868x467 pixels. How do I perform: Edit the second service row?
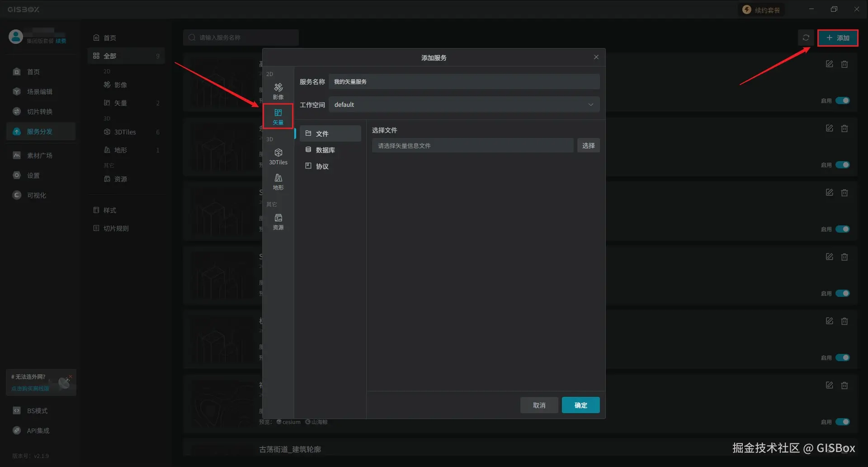[829, 128]
